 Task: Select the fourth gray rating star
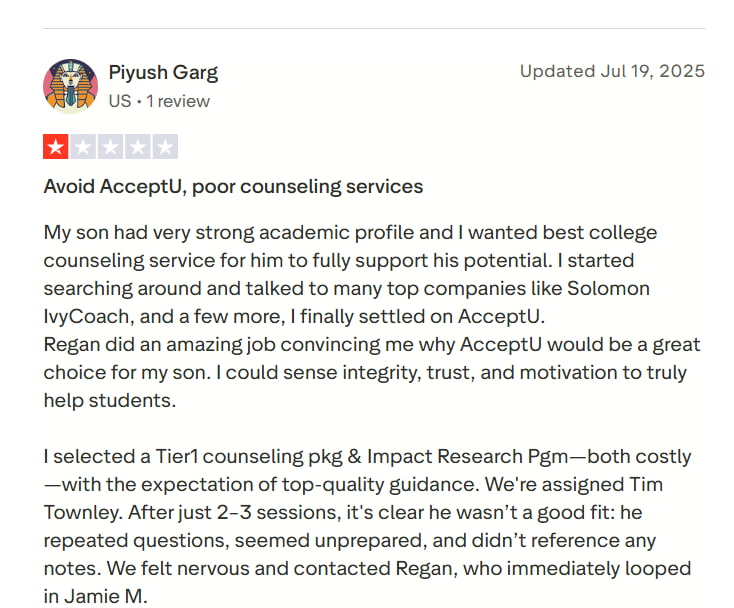(138, 148)
